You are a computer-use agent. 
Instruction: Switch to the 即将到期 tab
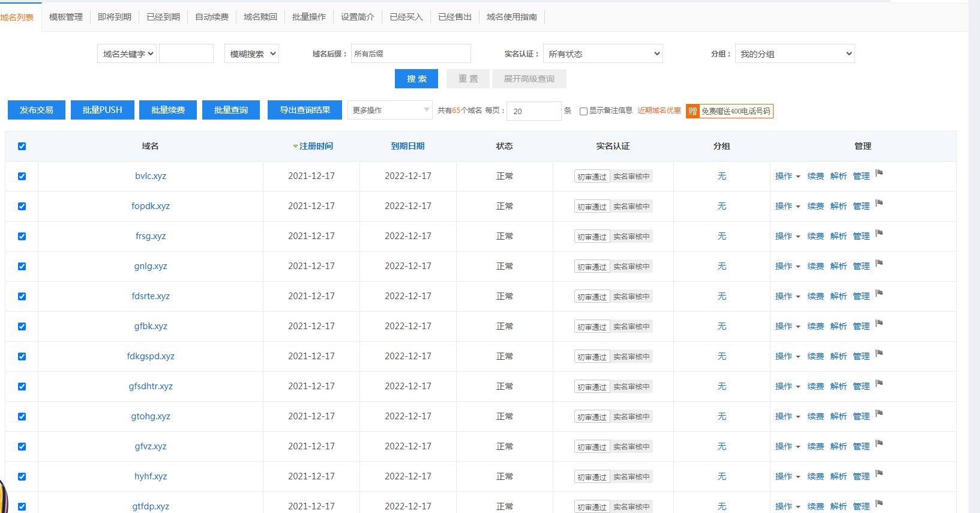coord(114,17)
